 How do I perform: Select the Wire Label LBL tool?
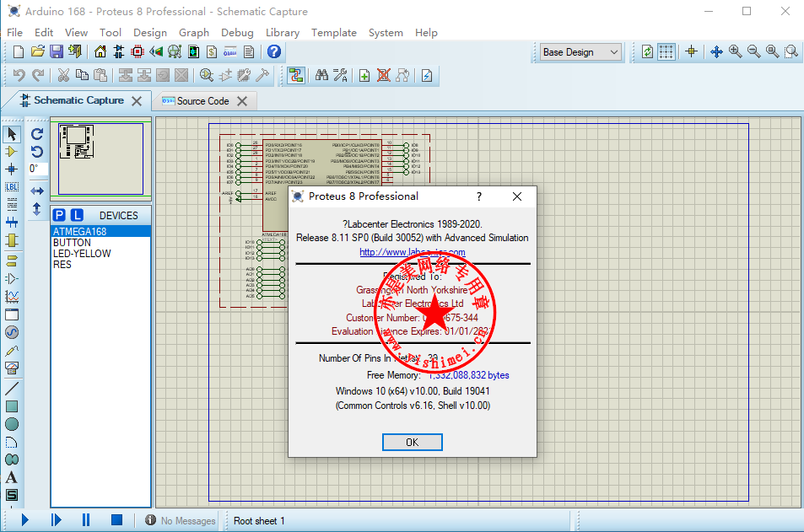(11, 187)
